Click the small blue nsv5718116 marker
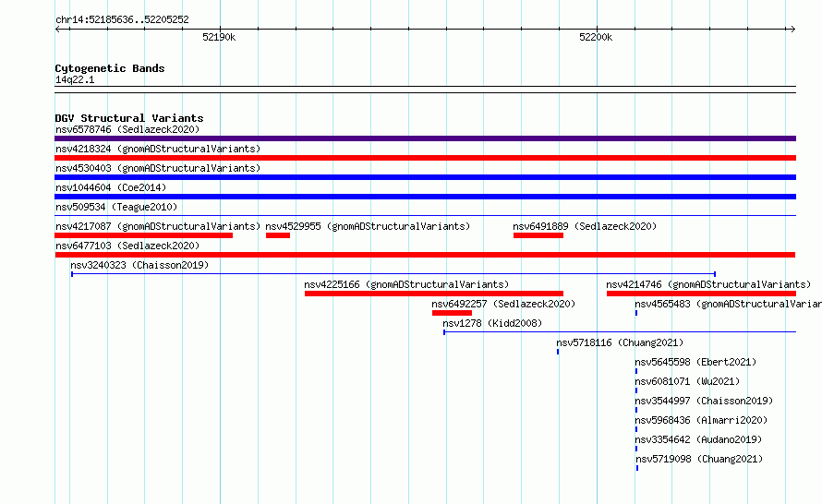Screen dimensions: 822x504 point(558,352)
